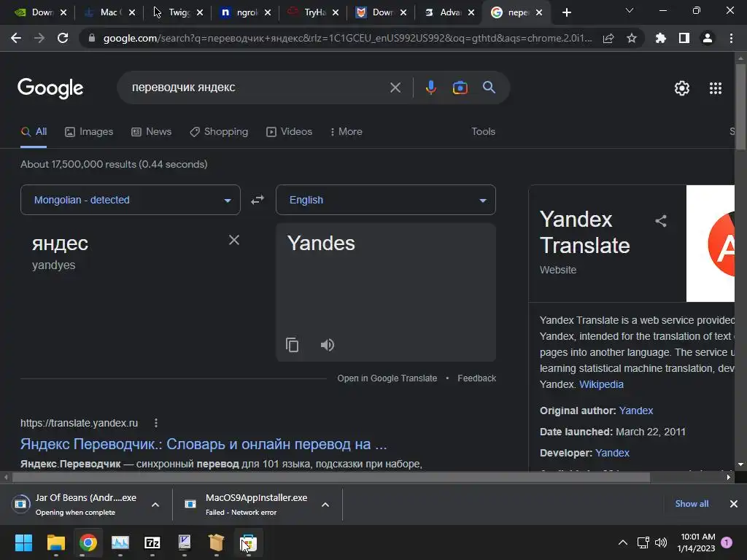The width and height of the screenshot is (747, 560).
Task: Open Google apps grid
Action: click(x=715, y=88)
